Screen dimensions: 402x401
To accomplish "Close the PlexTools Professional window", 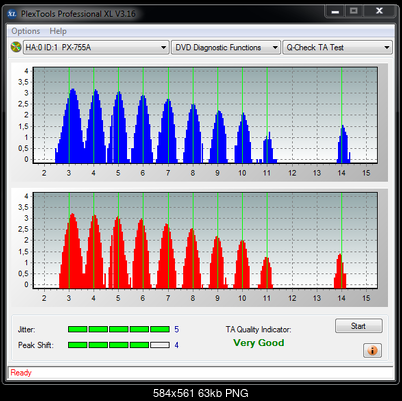I will coord(379,12).
